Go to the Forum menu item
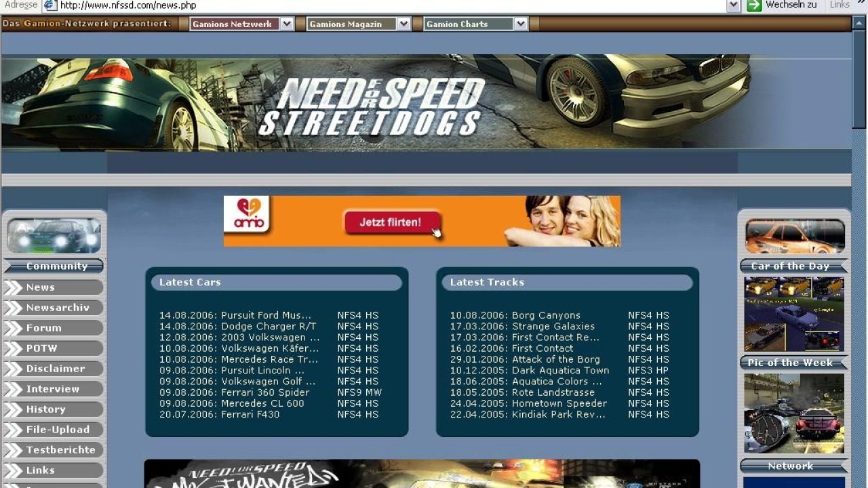868x488 pixels. tap(44, 328)
